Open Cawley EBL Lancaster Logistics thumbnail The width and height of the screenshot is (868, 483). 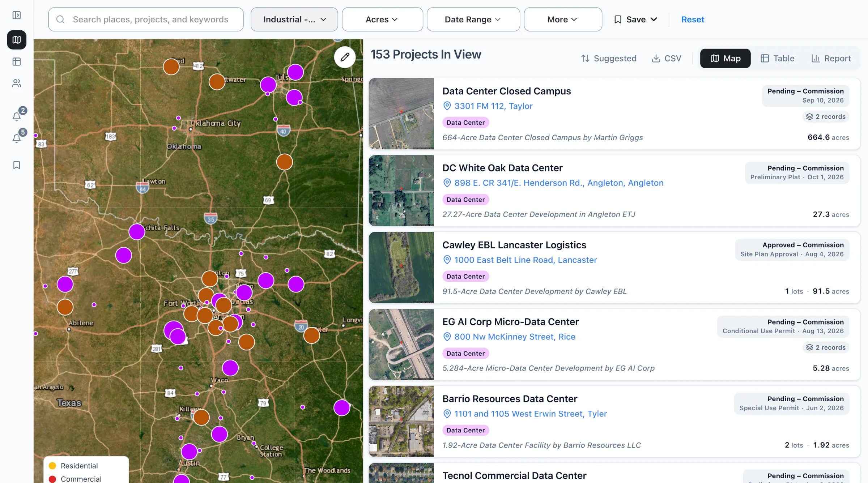[x=401, y=268]
